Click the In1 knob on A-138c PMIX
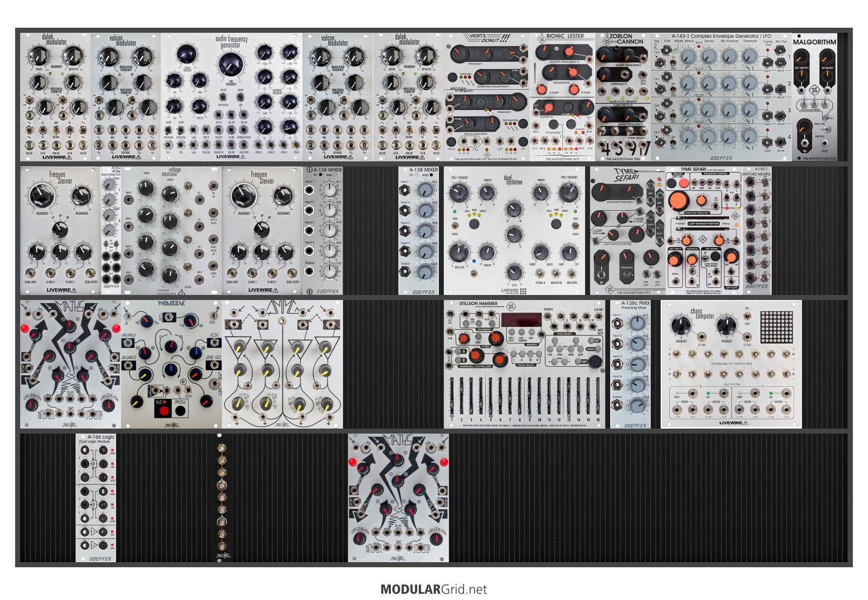This screenshot has width=868, height=600. coord(637,323)
